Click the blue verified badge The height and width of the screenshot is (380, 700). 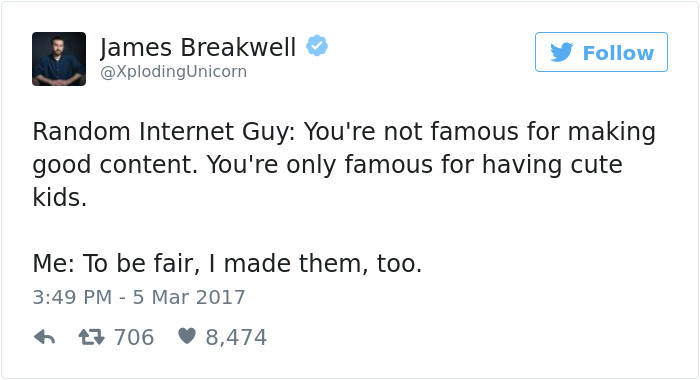click(317, 46)
